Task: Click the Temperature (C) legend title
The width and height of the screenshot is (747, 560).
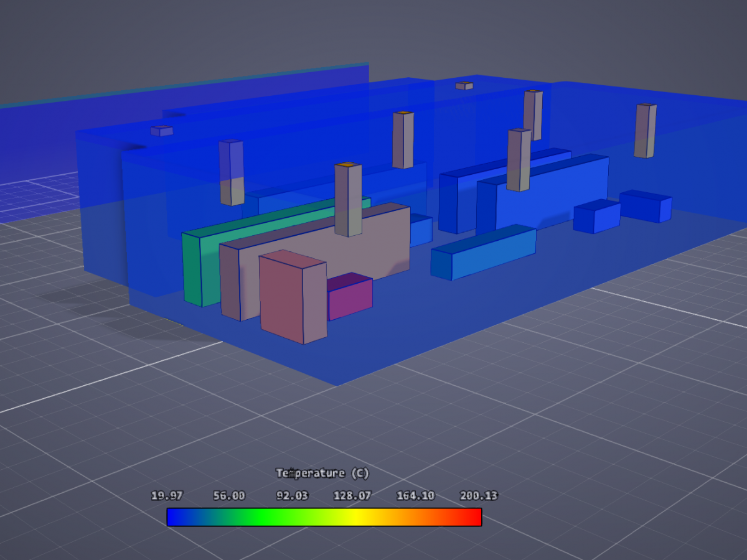Action: [x=322, y=474]
